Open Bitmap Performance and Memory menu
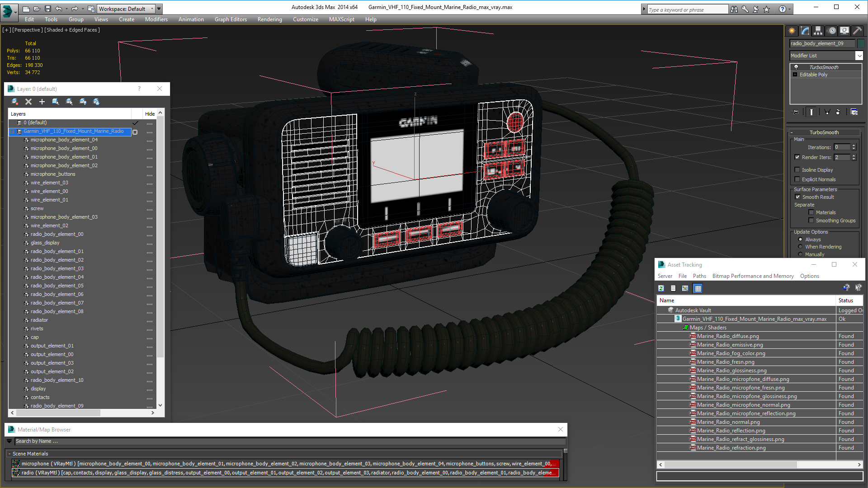Image resolution: width=868 pixels, height=488 pixels. [x=753, y=276]
